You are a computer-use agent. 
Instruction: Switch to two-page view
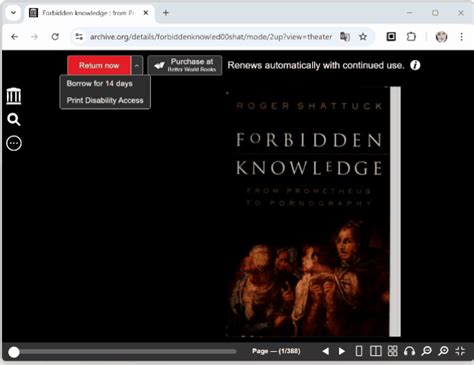pos(376,351)
